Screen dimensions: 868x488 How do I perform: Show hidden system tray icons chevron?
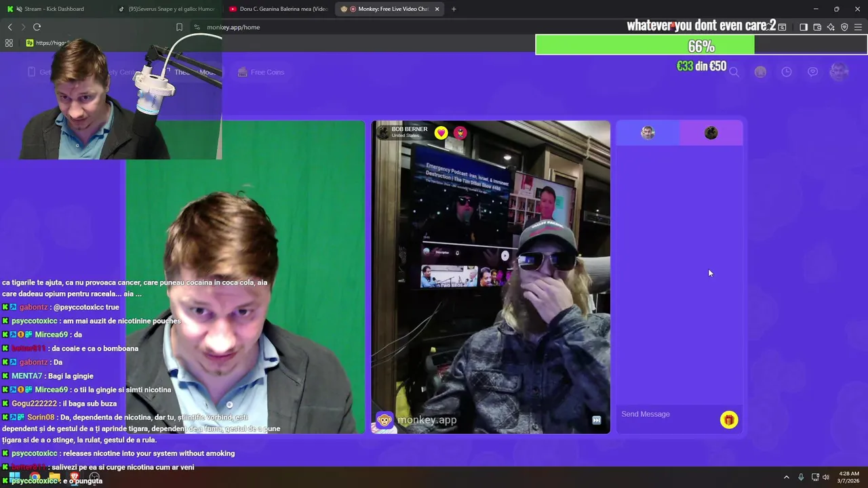(x=787, y=477)
